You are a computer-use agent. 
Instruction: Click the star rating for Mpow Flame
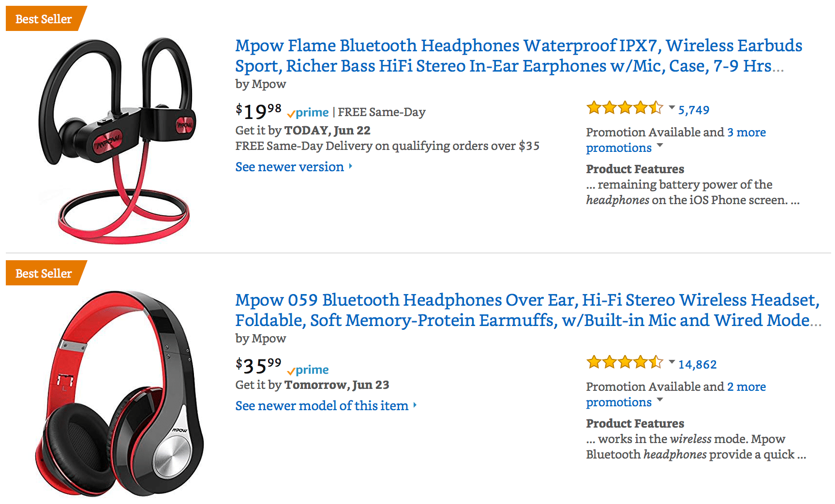point(625,108)
